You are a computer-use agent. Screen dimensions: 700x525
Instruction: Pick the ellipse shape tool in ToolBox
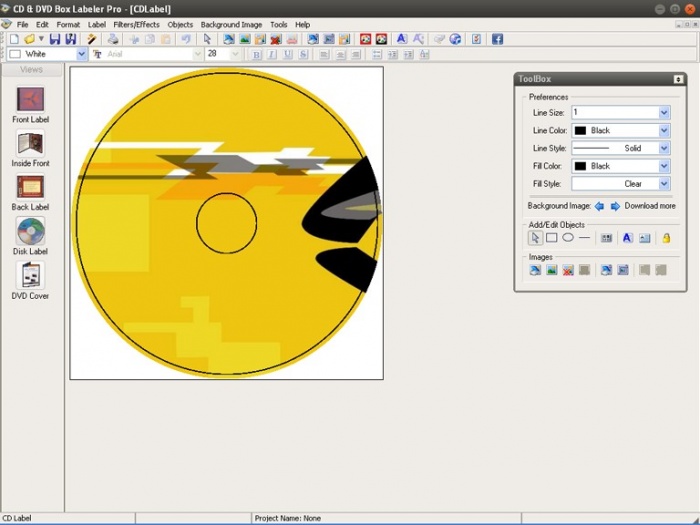tap(568, 238)
